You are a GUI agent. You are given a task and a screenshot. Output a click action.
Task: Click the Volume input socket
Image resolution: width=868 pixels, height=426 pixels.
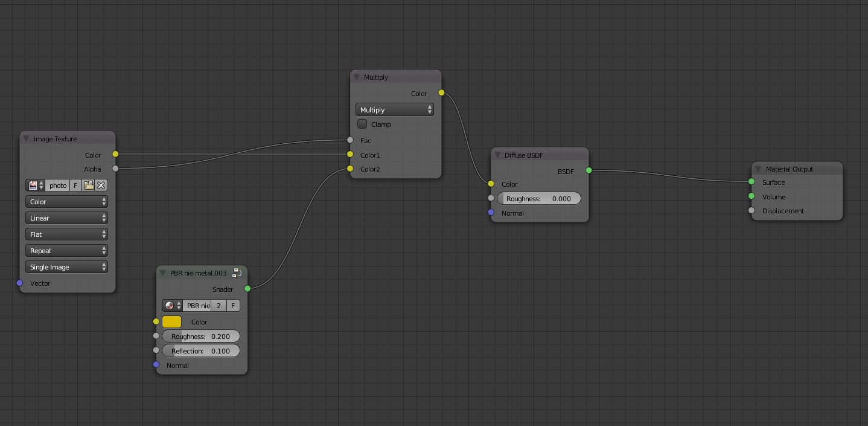pos(752,196)
